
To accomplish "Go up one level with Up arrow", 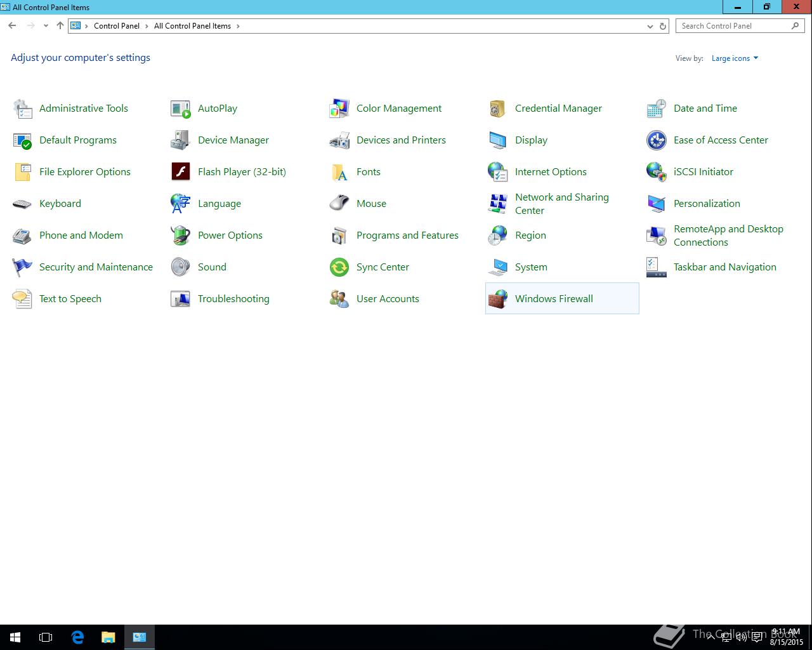I will point(60,26).
